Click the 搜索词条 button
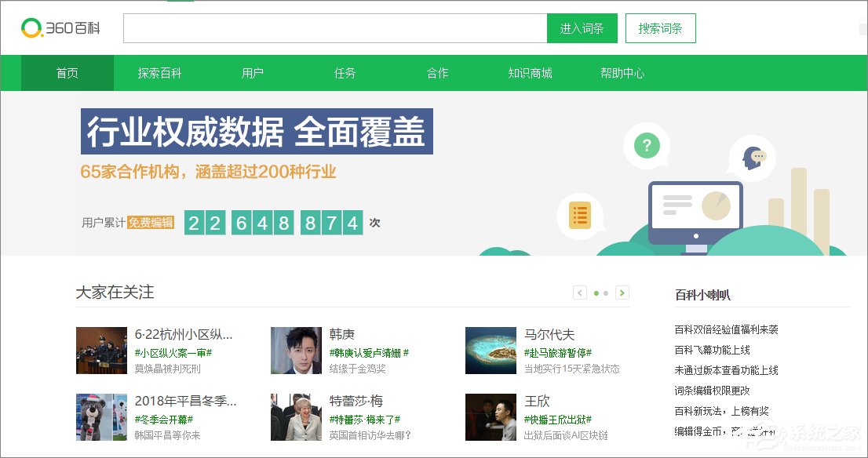 (x=660, y=28)
